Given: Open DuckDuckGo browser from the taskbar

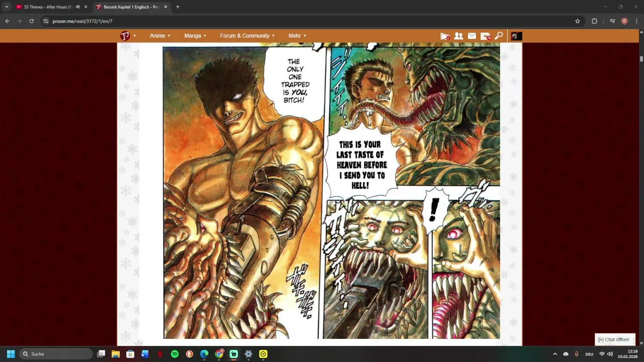Looking at the screenshot, I should click(190, 354).
